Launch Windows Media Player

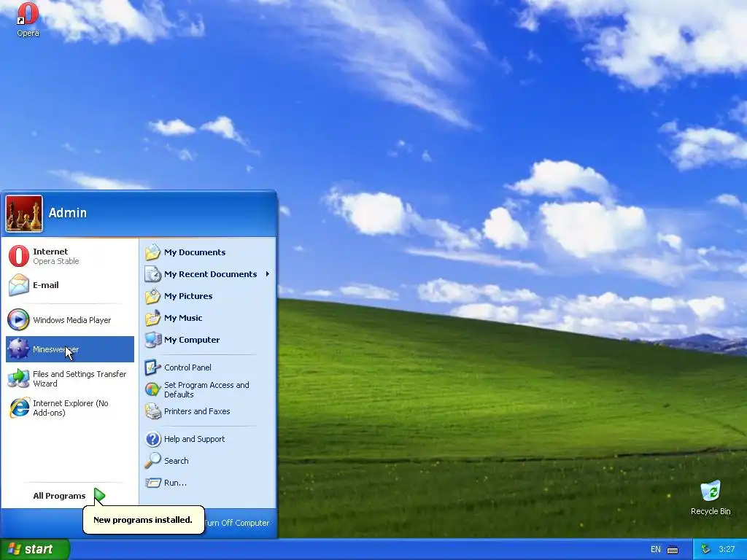69,320
